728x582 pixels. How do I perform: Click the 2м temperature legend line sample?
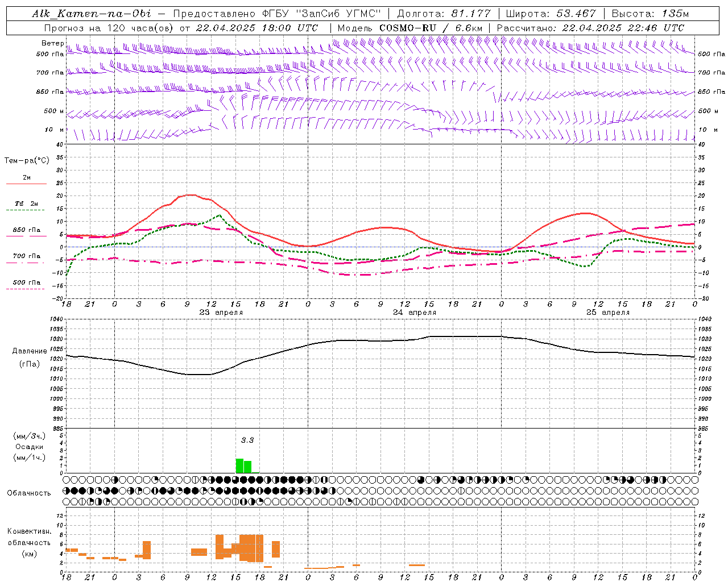click(26, 184)
